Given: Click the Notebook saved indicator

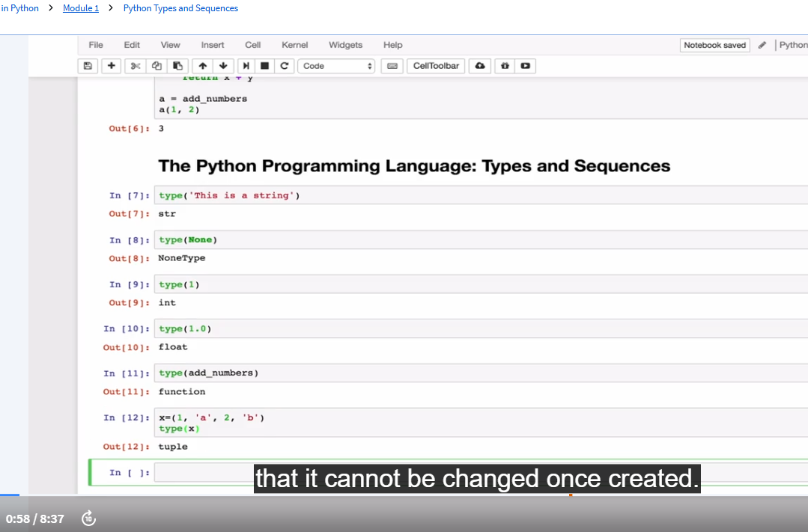Looking at the screenshot, I should 714,46.
